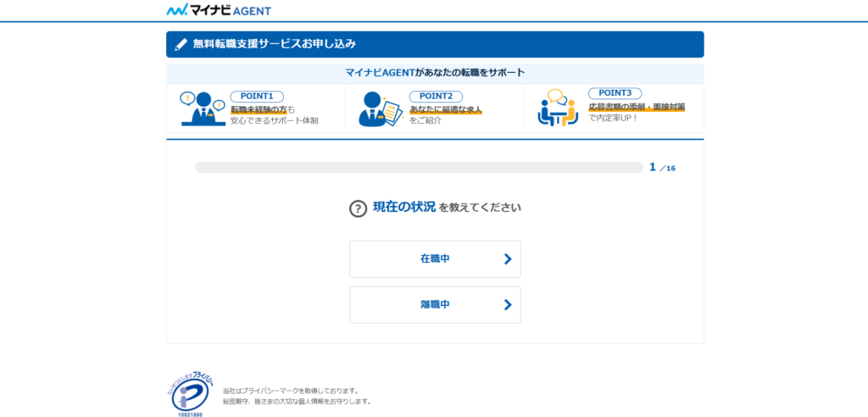Click the question mark icon beside 現在の状況
The width and height of the screenshot is (868, 417).
(x=359, y=208)
